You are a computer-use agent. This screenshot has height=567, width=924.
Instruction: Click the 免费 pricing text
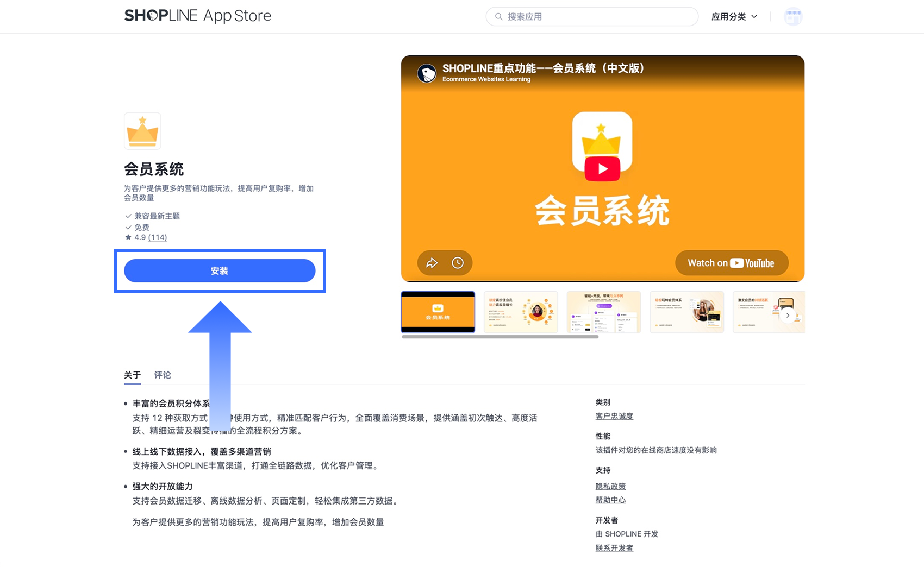142,228
